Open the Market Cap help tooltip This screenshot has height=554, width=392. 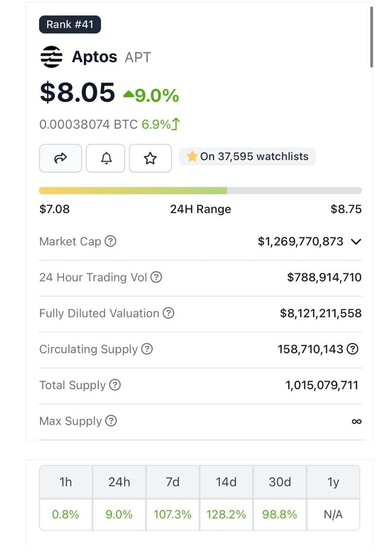[x=111, y=242]
